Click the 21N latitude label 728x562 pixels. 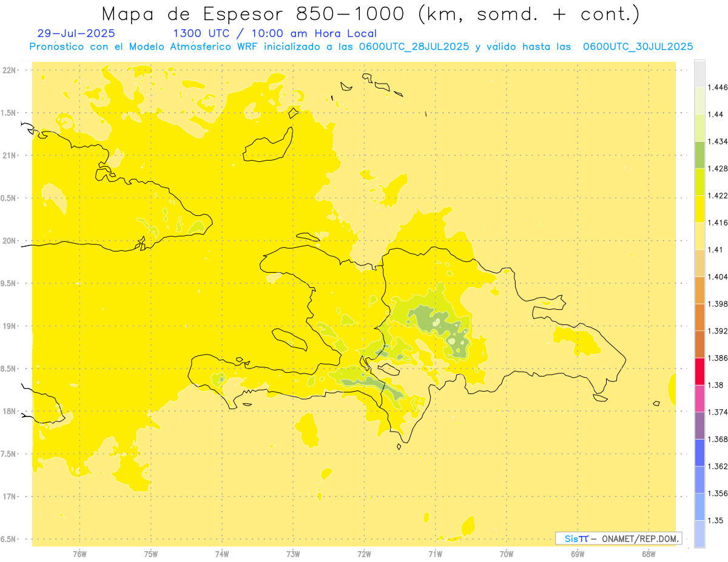[10, 155]
